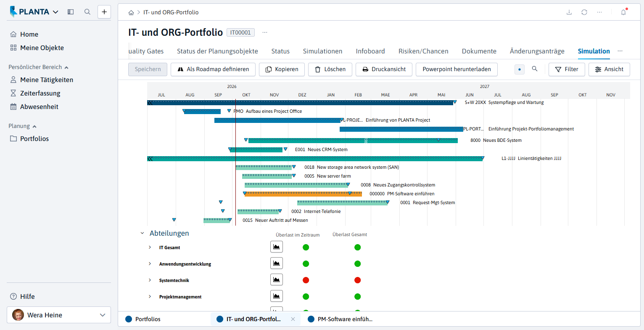Expand the Systemtechnik row
The image size is (644, 330).
click(x=150, y=280)
